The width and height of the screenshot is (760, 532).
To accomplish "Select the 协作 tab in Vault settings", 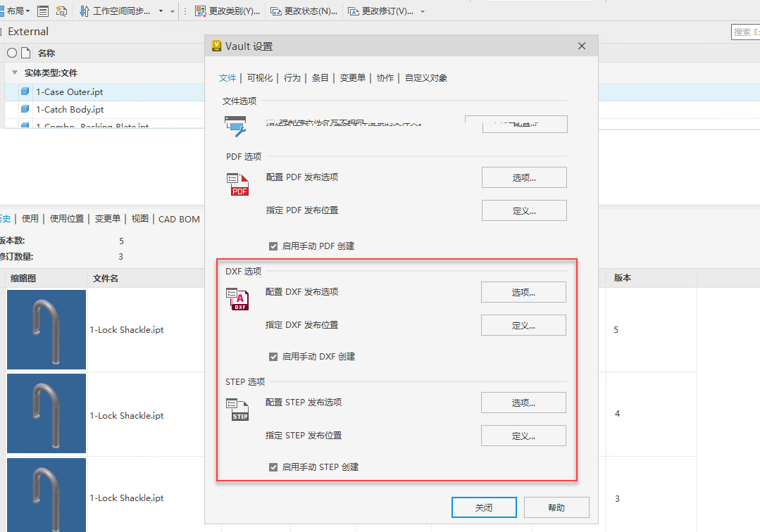I will [x=385, y=78].
